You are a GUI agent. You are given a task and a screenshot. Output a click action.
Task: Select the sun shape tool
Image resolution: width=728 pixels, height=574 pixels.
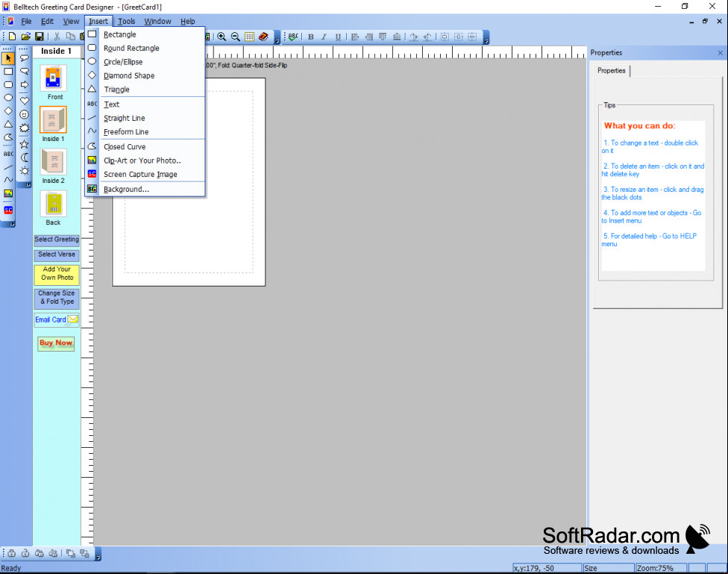point(24,171)
